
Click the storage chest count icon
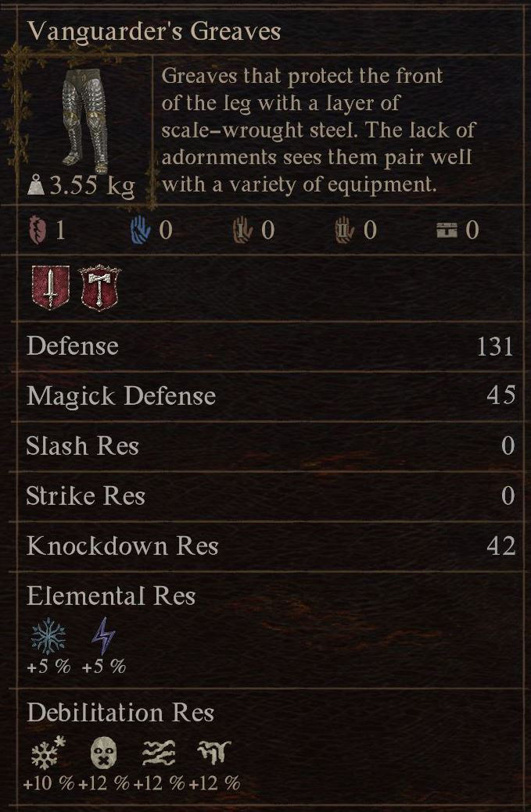[447, 230]
